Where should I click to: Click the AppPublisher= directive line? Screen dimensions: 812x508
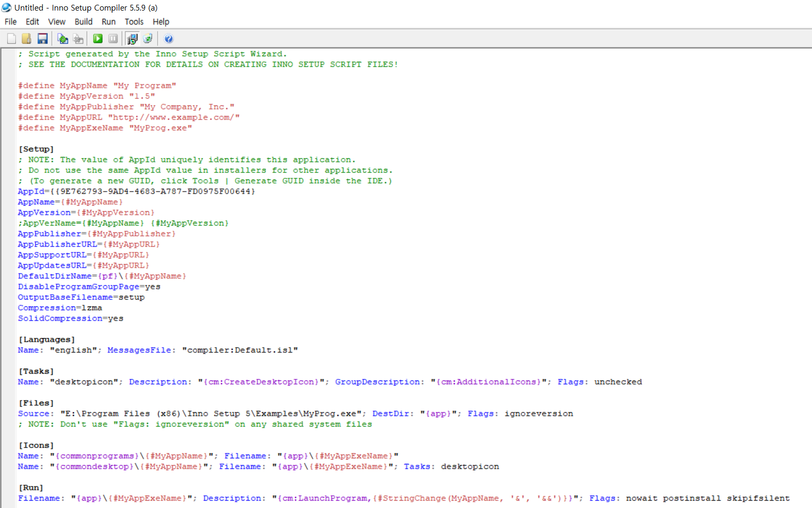click(97, 234)
